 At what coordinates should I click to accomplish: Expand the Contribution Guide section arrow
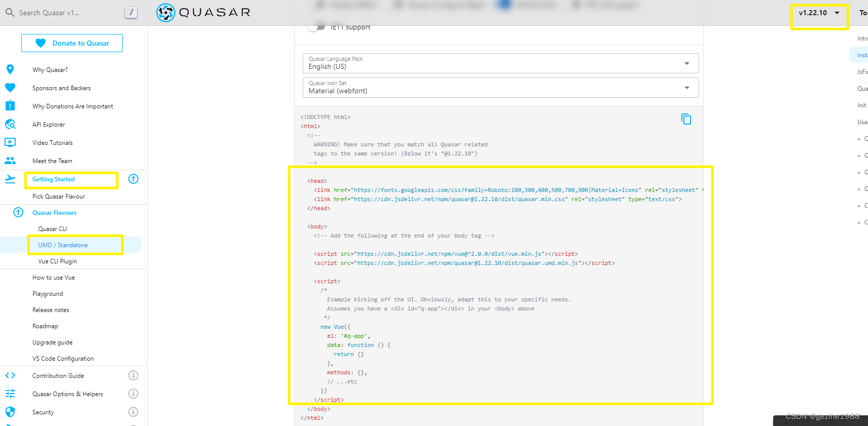pyautogui.click(x=133, y=375)
